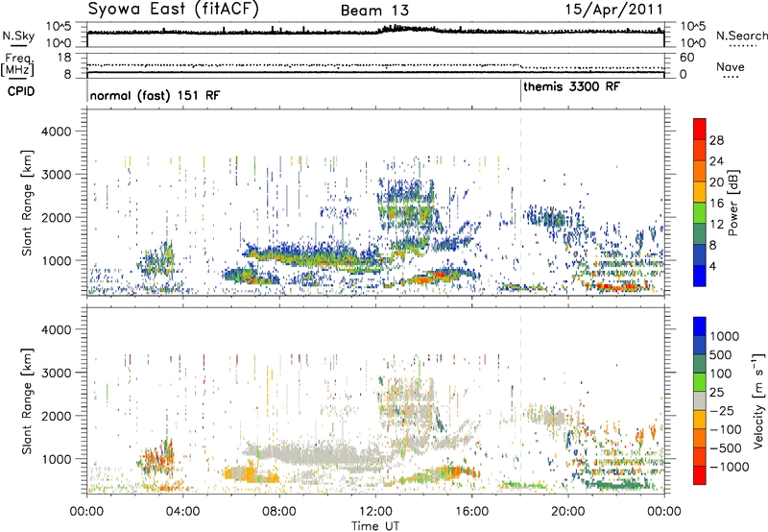
Task: Click the 'Freq. [MHz]' axis label
Action: pyautogui.click(x=17, y=64)
